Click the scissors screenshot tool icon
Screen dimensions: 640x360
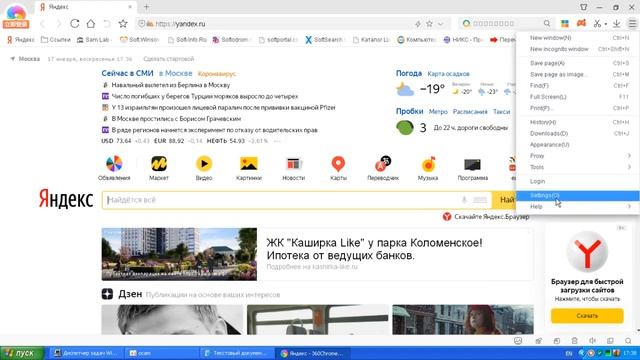click(597, 24)
